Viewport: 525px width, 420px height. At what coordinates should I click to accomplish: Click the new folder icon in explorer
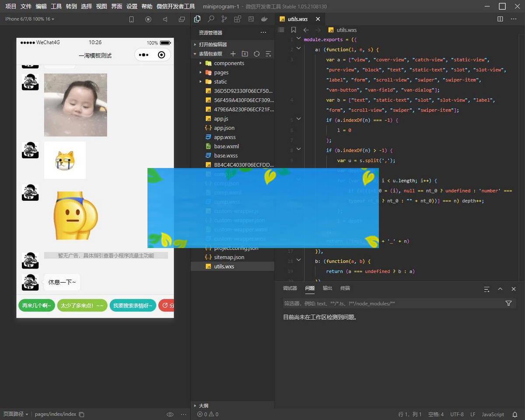(x=245, y=54)
